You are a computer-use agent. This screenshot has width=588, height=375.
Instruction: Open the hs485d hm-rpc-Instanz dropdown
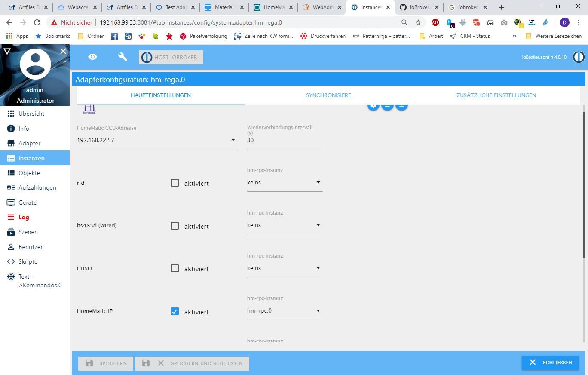285,225
